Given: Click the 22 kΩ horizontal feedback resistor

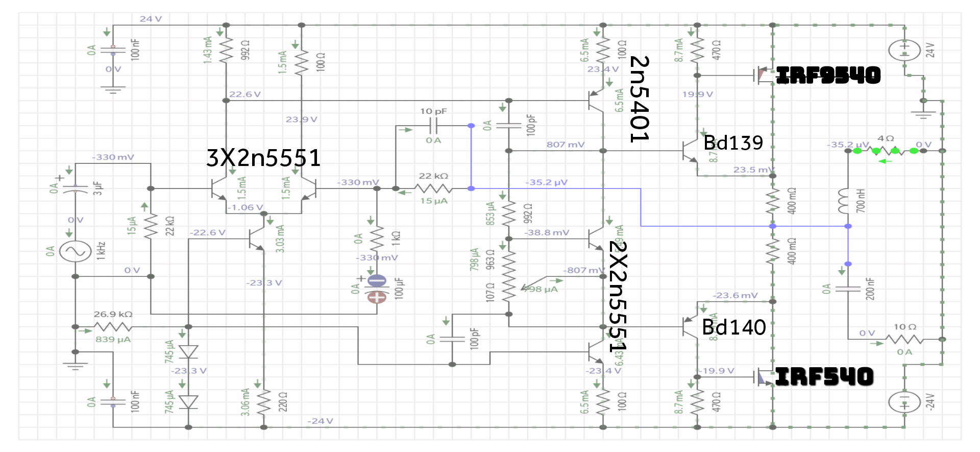Looking at the screenshot, I should click(433, 188).
